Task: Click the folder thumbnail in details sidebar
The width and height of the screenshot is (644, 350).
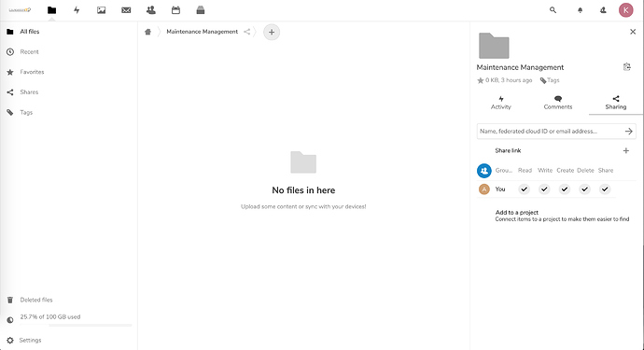Action: tap(494, 46)
